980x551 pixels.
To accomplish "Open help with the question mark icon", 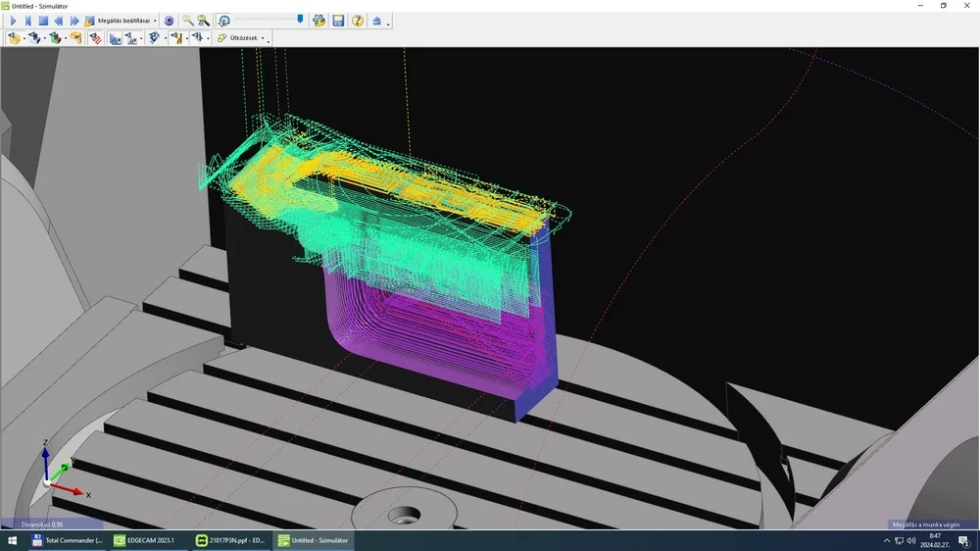I will tap(358, 21).
